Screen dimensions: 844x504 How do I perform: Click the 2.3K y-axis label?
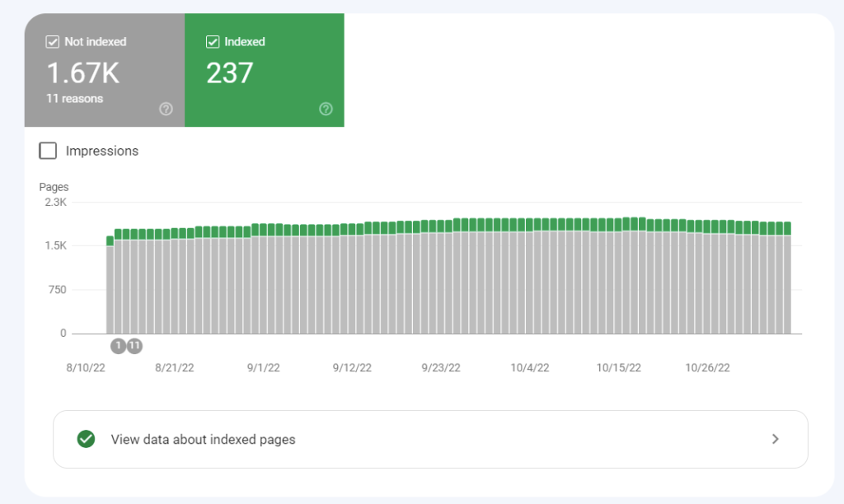[56, 202]
